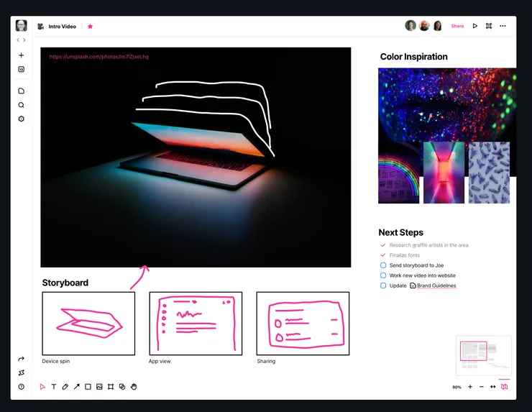Screen dimensions: 532x412
Task: Click the 80% zoom level
Action: 457,387
